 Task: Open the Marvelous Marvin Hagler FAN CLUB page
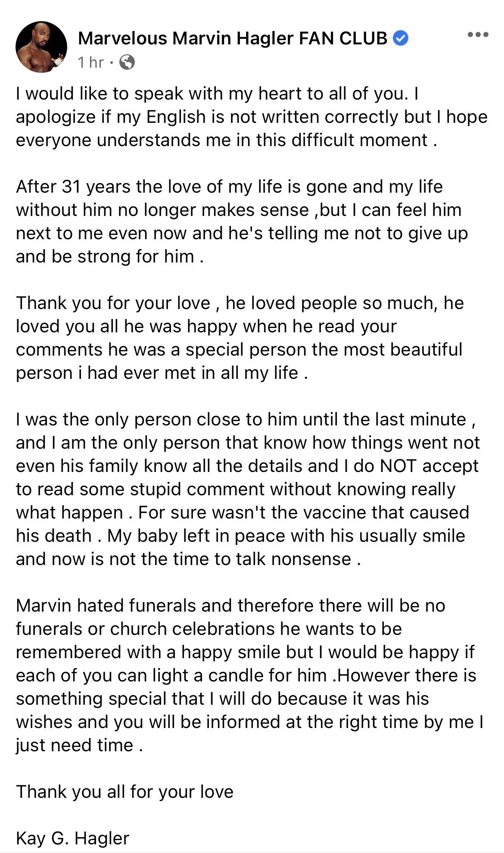click(233, 39)
